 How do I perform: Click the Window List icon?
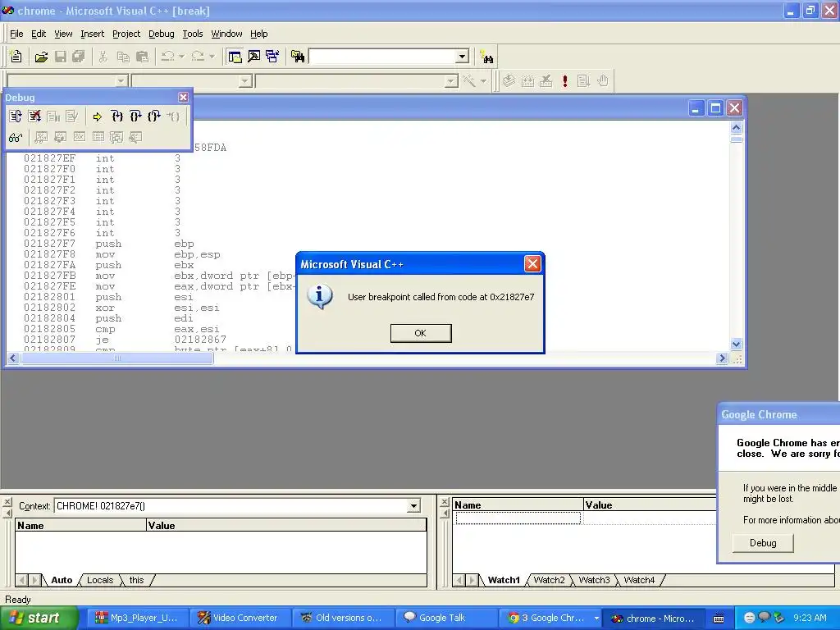(272, 57)
